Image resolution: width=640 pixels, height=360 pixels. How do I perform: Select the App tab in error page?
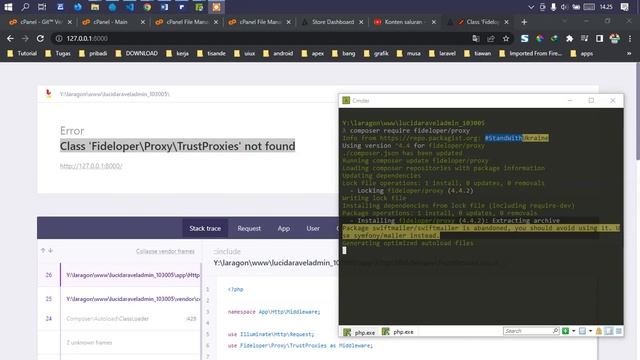point(284,228)
